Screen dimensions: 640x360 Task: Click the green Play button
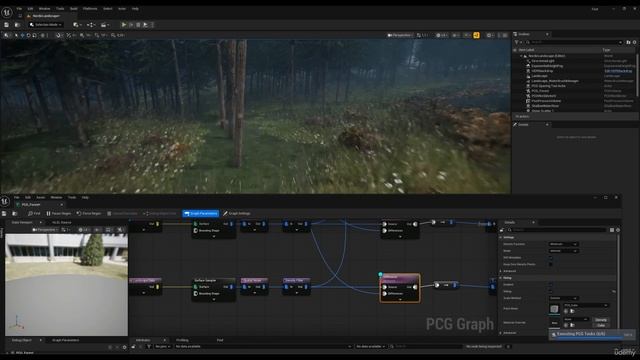point(124,25)
